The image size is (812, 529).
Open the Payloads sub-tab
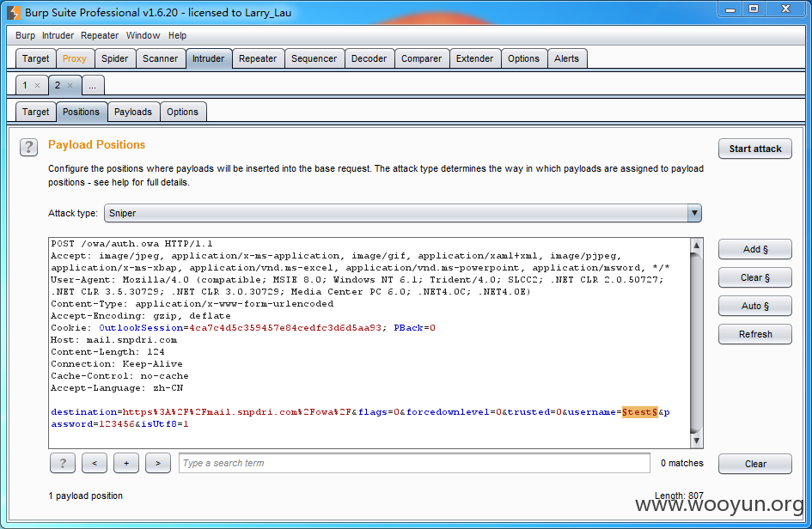coord(133,112)
